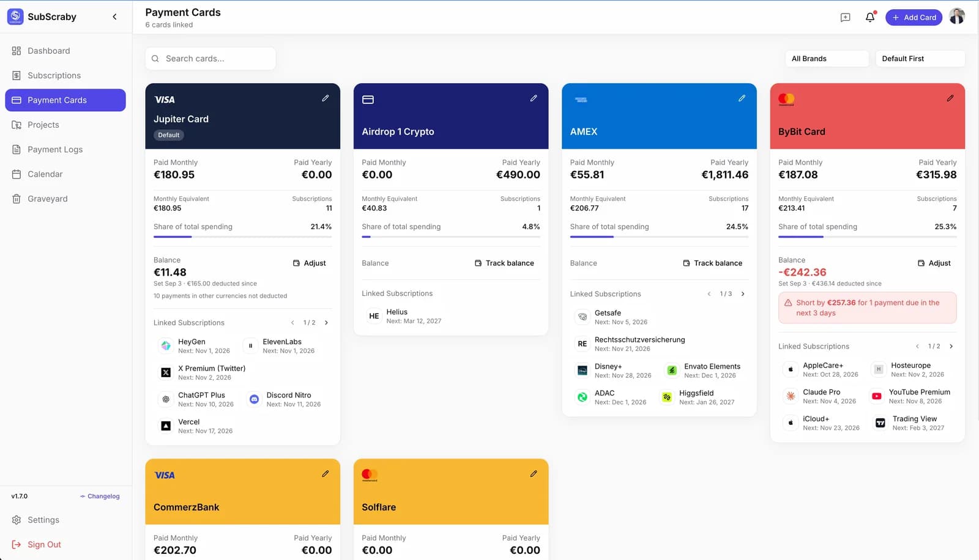Viewport: 979px width, 560px height.
Task: Click the ADAC subscription icon
Action: point(583,397)
